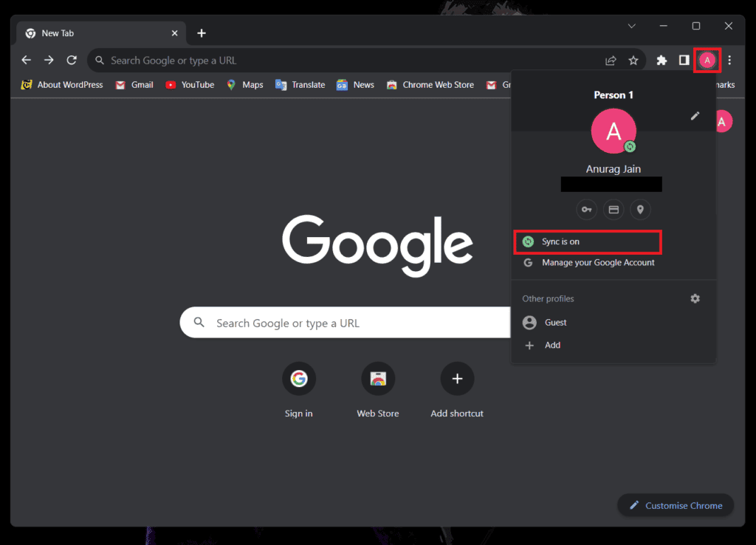This screenshot has width=756, height=545.
Task: Open the three-dot Chrome menu
Action: pyautogui.click(x=729, y=60)
